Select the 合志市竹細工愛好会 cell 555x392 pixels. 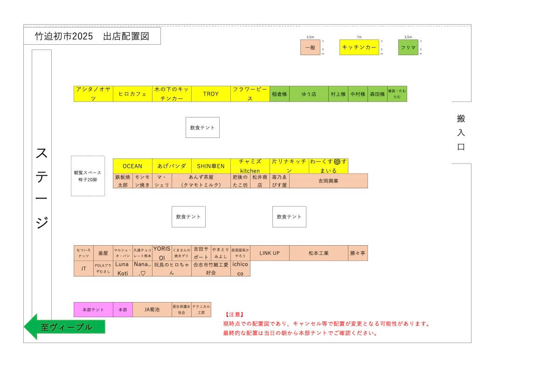(211, 268)
